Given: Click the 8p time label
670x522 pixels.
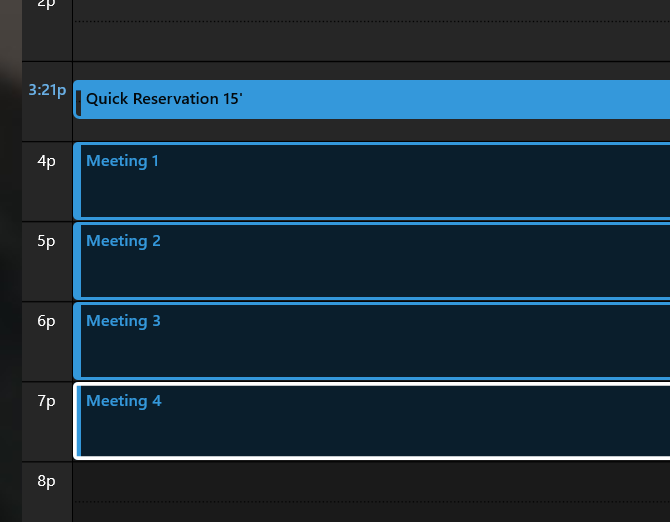Looking at the screenshot, I should [x=47, y=481].
